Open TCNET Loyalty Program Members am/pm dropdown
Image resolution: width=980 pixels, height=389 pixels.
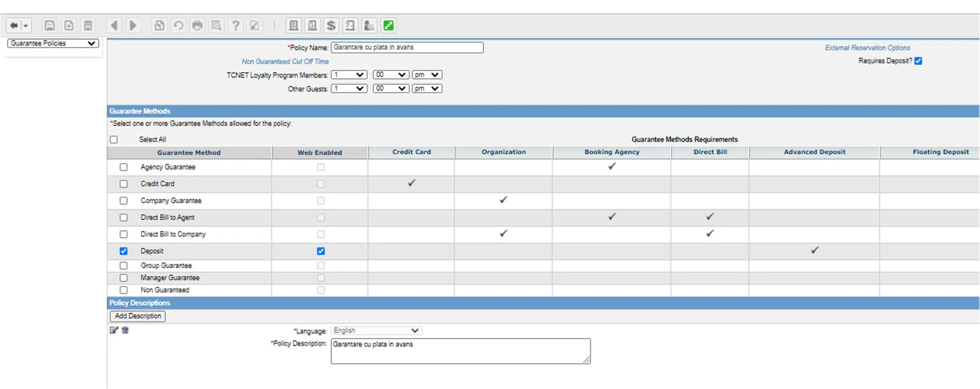(x=427, y=75)
